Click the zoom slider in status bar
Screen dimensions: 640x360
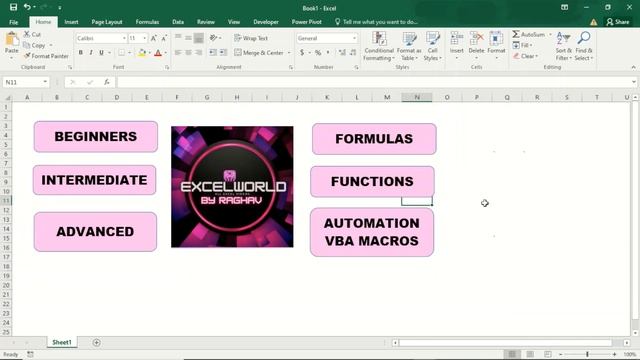click(x=587, y=354)
